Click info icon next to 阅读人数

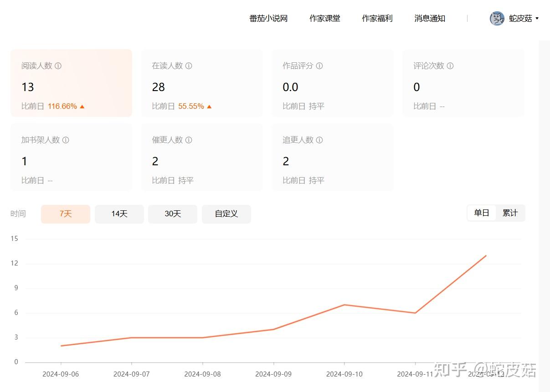point(58,66)
